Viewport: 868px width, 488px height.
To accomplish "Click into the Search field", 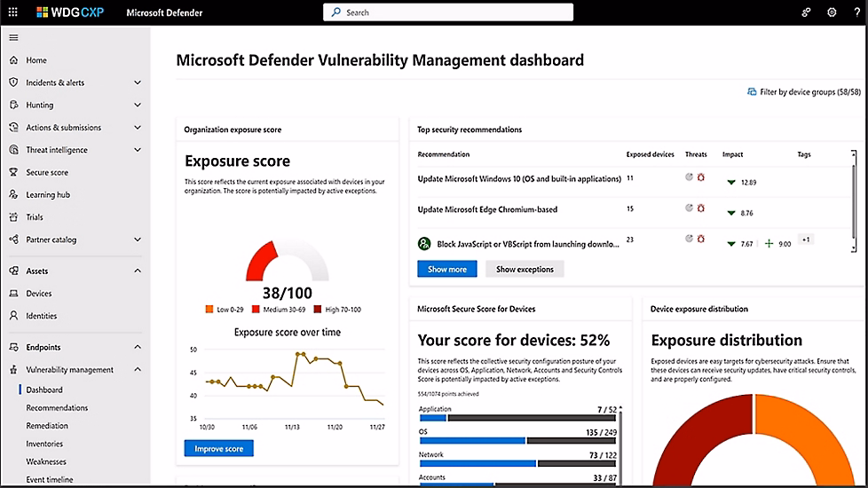I will tap(448, 12).
